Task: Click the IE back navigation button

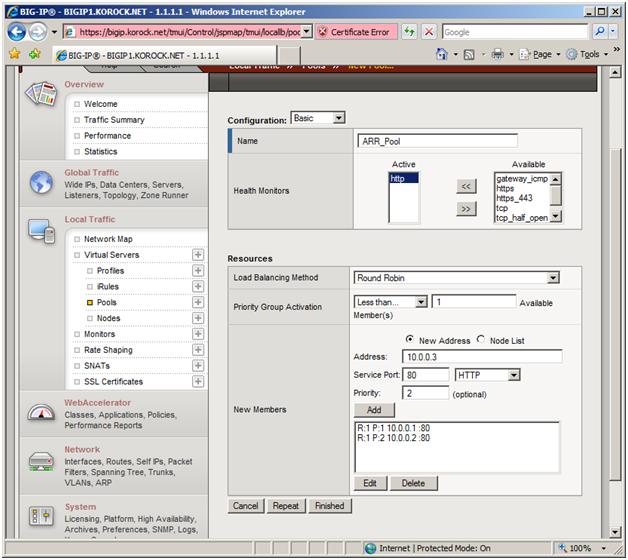Action: coord(18,32)
